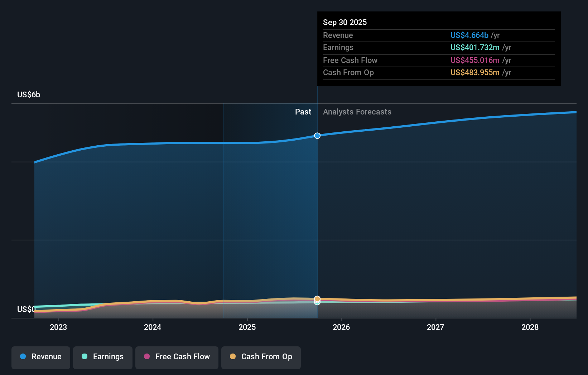Click the highlighted point on the blue Revenue curve

click(x=317, y=136)
